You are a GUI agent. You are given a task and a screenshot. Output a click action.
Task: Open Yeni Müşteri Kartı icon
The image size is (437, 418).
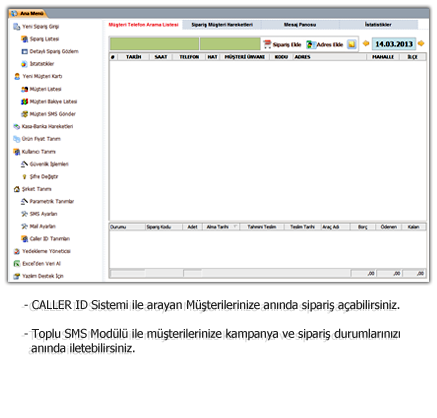point(17,76)
